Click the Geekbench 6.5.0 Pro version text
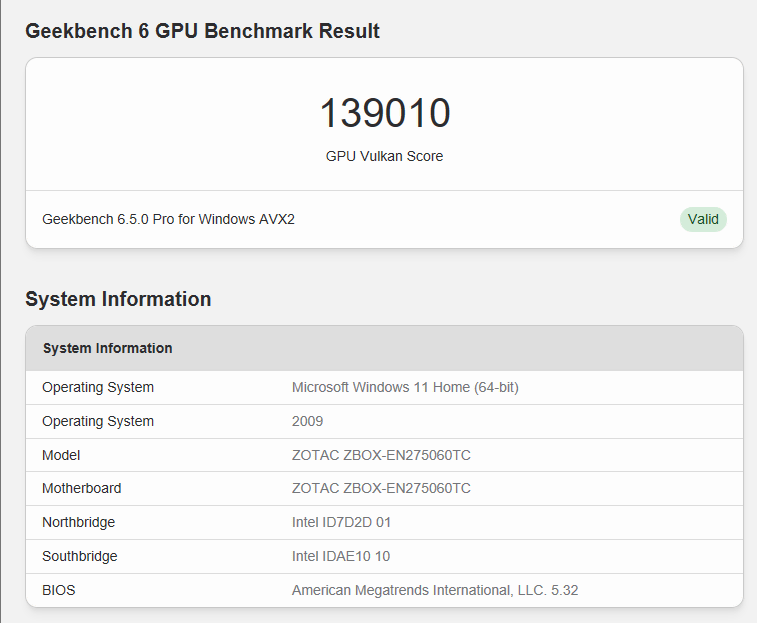 click(168, 219)
